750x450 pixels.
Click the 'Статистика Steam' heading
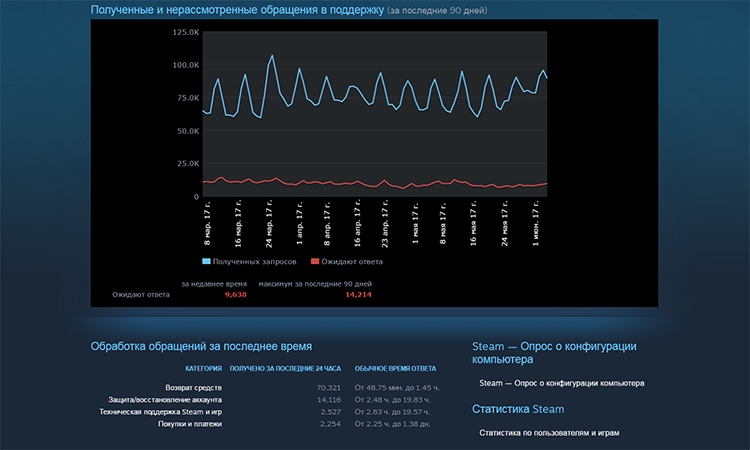pos(518,409)
